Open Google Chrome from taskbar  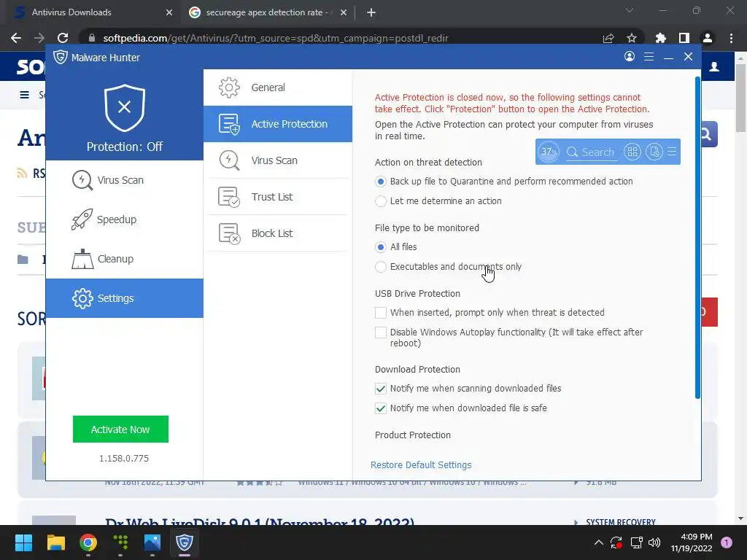88,542
